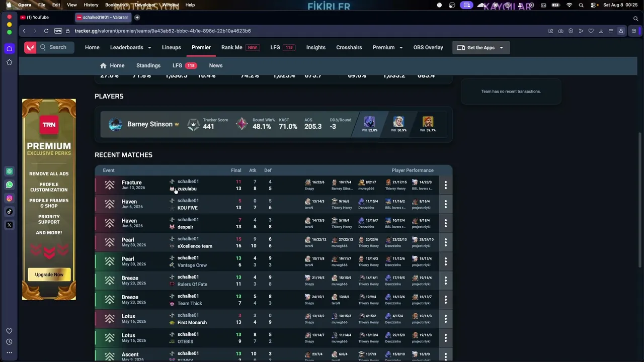Open the profile icon in the toolbar
This screenshot has width=644, height=362.
pos(621,31)
